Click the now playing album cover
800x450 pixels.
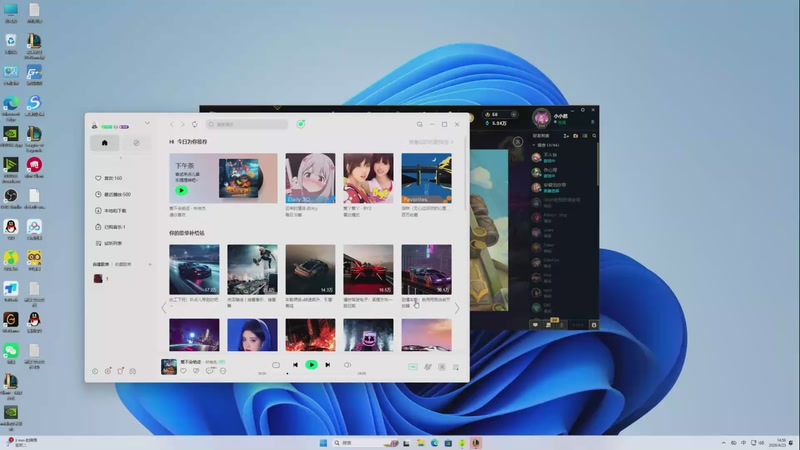(x=169, y=367)
